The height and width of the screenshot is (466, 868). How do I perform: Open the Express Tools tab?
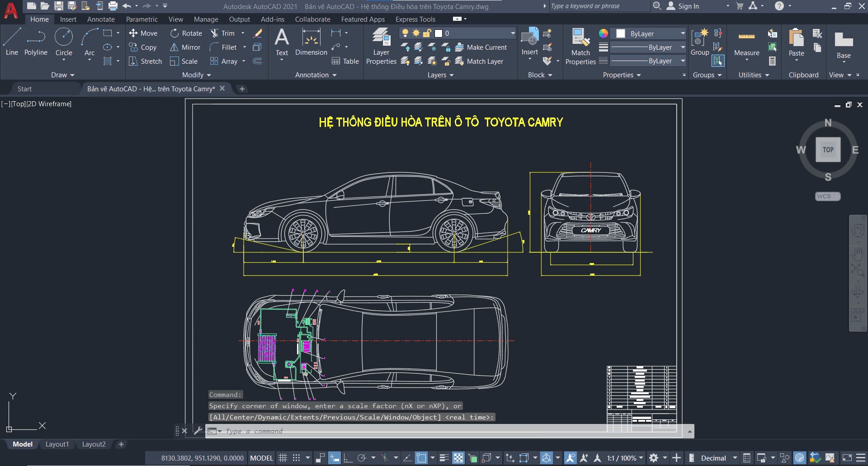[x=415, y=19]
